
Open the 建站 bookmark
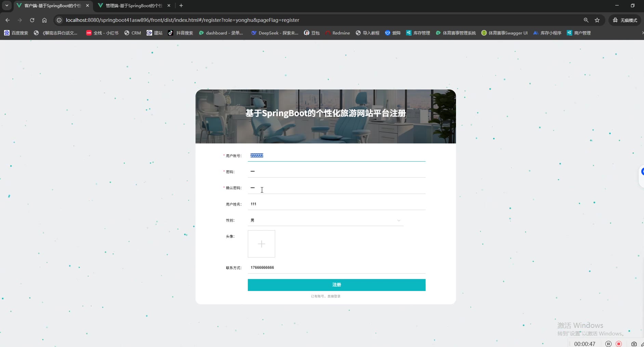pyautogui.click(x=155, y=33)
